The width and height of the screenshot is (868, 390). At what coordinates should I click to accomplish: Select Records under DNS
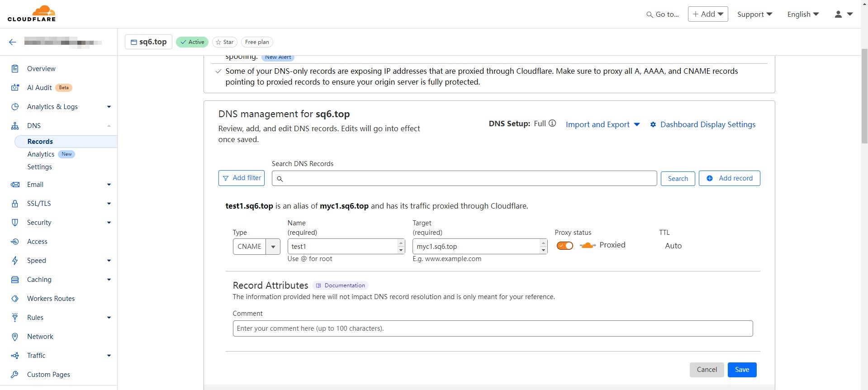66,142
